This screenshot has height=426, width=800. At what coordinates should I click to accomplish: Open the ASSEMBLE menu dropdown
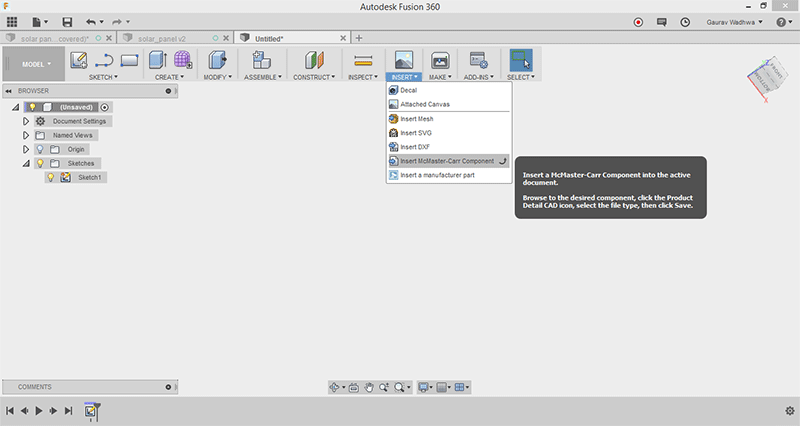263,77
